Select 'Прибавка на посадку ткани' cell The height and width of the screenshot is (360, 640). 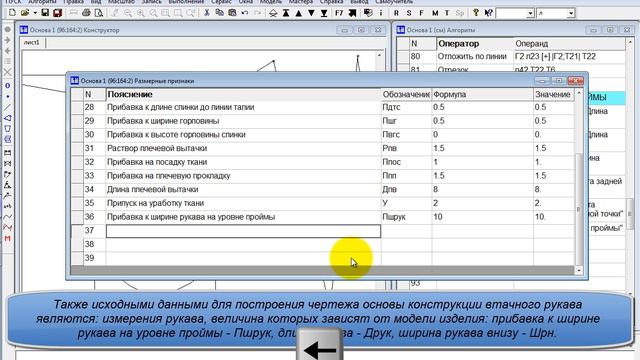click(x=243, y=162)
